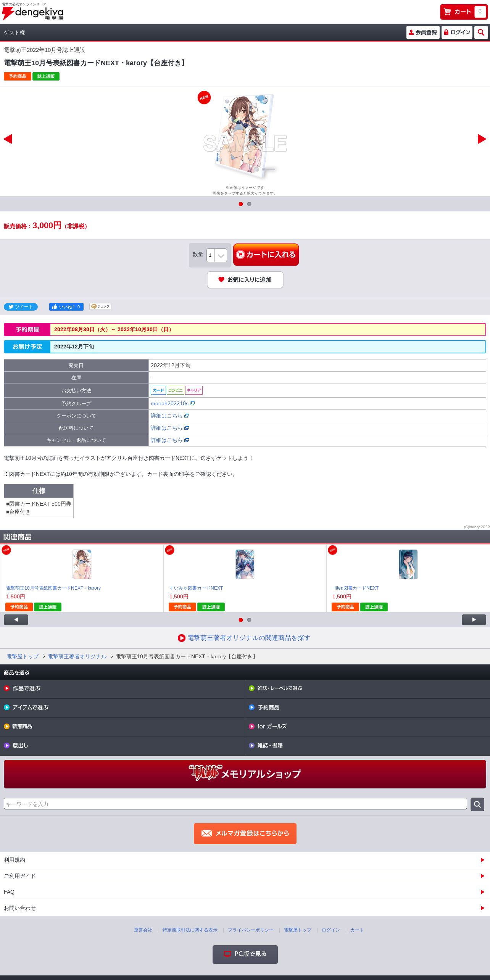Go to 電撃萌王著者オリジナル breadcrumb
This screenshot has height=980, width=490.
pyautogui.click(x=77, y=656)
